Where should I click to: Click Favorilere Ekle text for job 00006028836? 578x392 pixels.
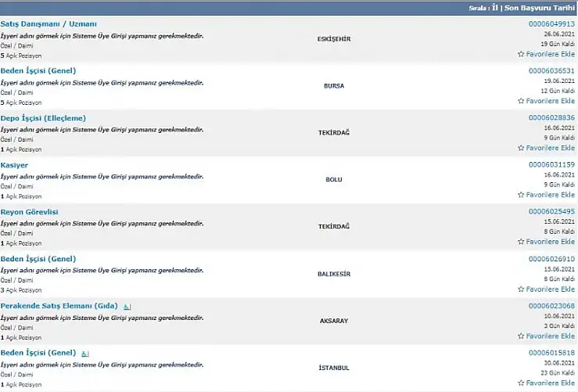click(551, 148)
